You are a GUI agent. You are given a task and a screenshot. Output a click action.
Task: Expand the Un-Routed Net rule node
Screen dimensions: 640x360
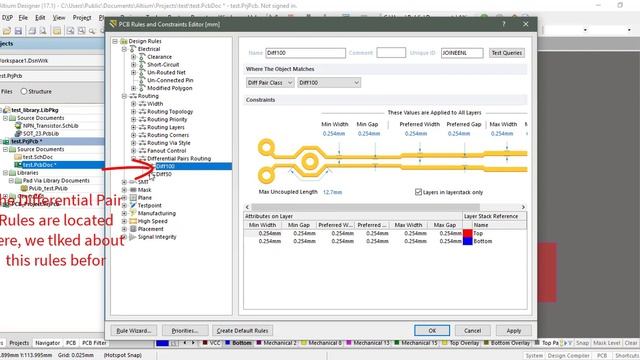[x=133, y=72]
